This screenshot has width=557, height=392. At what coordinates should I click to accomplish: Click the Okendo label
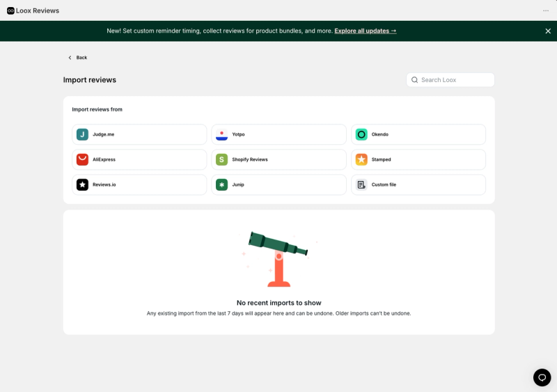tap(379, 134)
